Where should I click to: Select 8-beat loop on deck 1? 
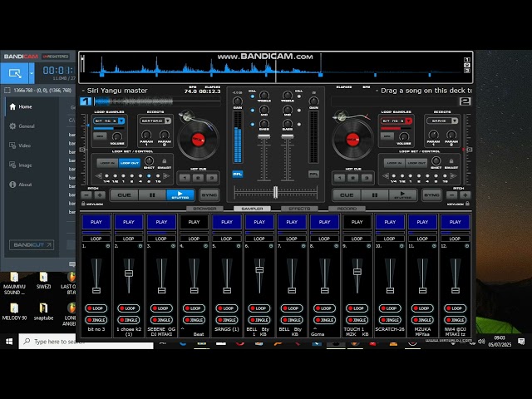point(149,175)
